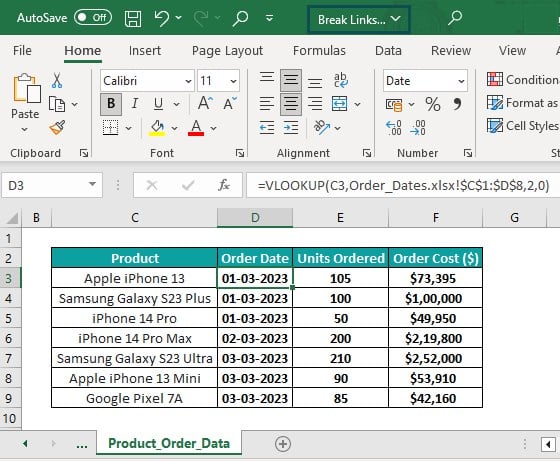Image resolution: width=560 pixels, height=461 pixels.
Task: Expand Paste options arrow
Action: click(25, 129)
